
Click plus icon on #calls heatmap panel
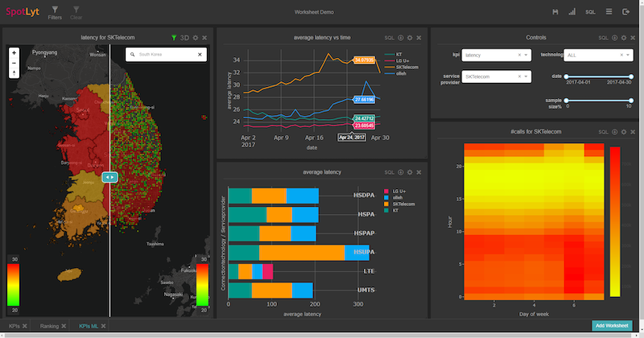[x=614, y=132]
